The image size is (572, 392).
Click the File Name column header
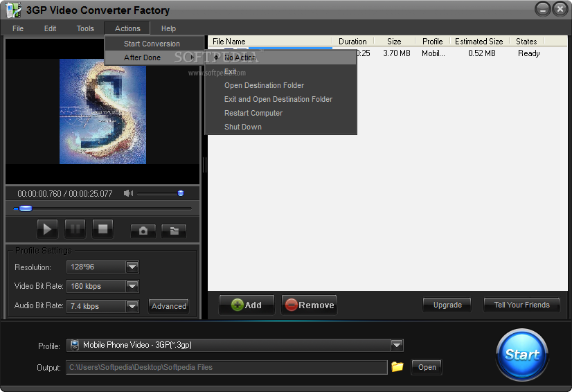pyautogui.click(x=270, y=42)
